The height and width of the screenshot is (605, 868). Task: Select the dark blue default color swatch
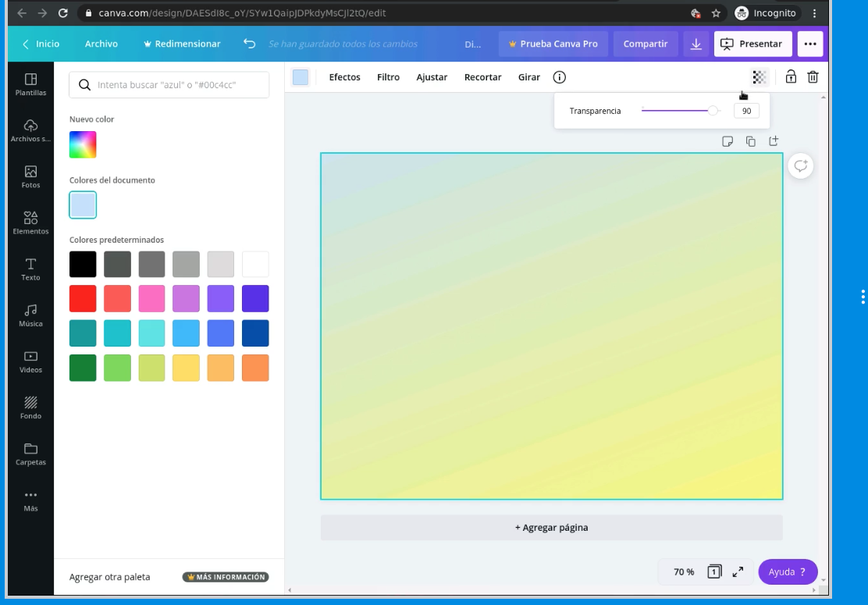255,333
